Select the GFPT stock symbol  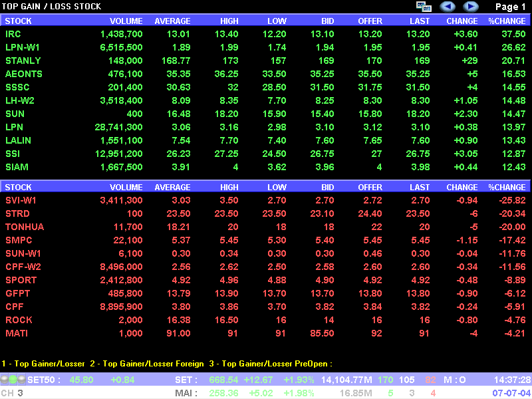pos(18,293)
